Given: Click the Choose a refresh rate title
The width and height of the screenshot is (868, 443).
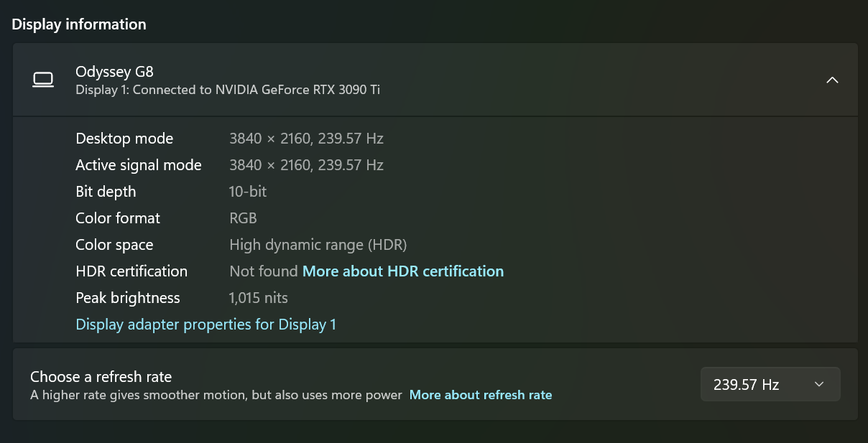Looking at the screenshot, I should pos(101,376).
